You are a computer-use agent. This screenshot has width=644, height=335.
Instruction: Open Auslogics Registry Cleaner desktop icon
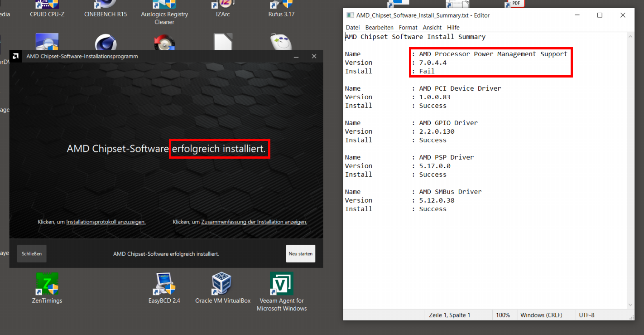pyautogui.click(x=164, y=13)
